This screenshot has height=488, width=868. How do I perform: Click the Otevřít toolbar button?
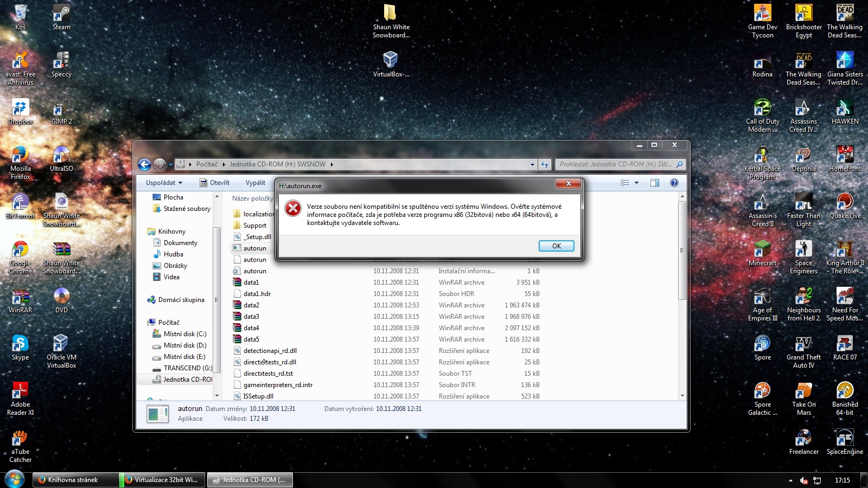[214, 183]
